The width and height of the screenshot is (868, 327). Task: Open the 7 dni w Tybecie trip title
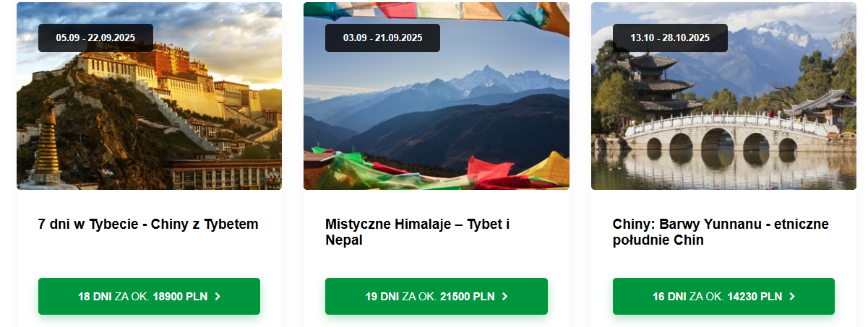(148, 224)
